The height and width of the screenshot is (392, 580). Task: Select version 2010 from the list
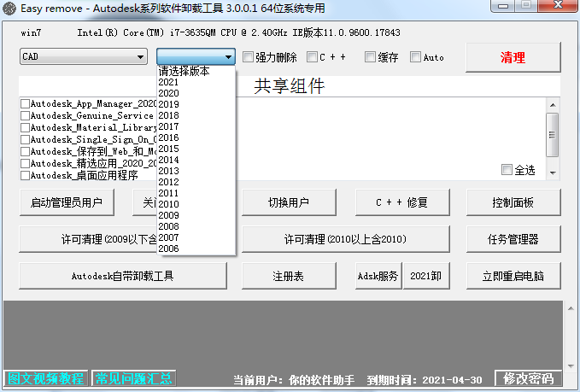coord(196,204)
